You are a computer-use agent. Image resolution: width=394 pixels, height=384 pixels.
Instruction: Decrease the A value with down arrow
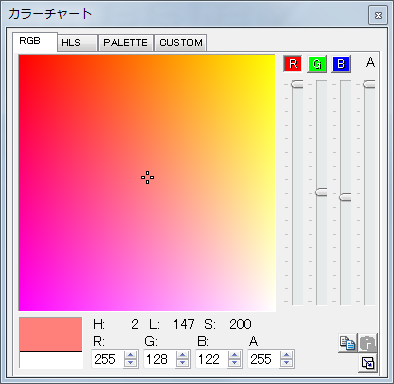tap(286, 363)
